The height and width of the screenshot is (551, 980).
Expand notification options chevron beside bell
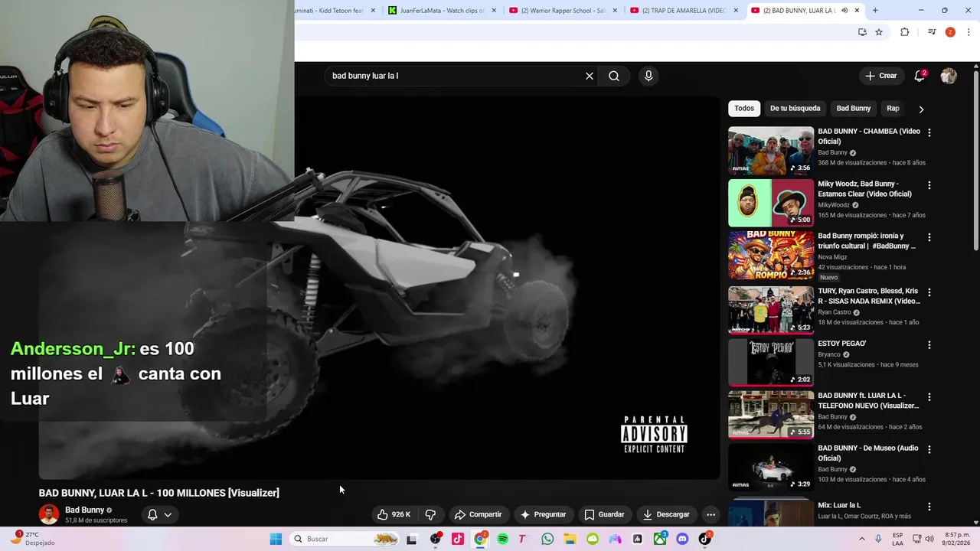[x=168, y=514]
